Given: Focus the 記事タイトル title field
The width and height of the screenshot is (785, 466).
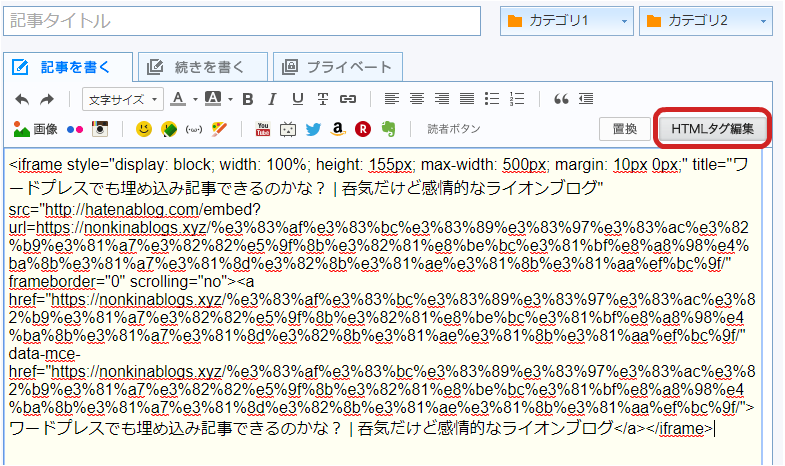Looking at the screenshot, I should click(x=242, y=21).
